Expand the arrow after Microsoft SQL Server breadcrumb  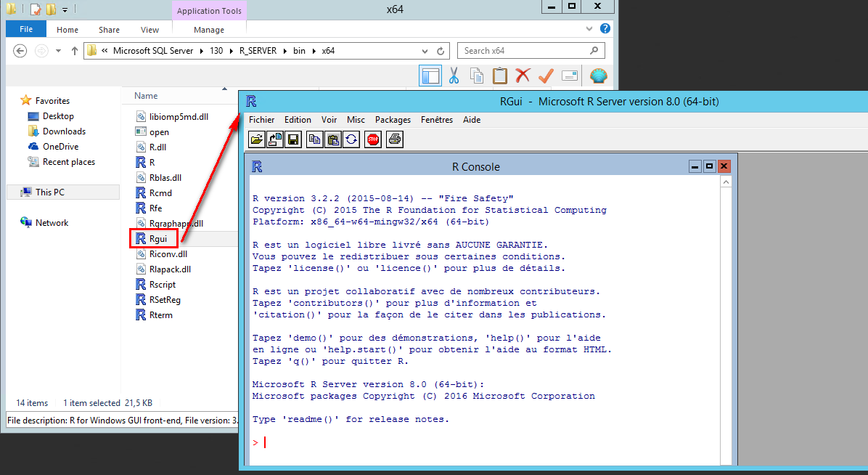click(201, 51)
